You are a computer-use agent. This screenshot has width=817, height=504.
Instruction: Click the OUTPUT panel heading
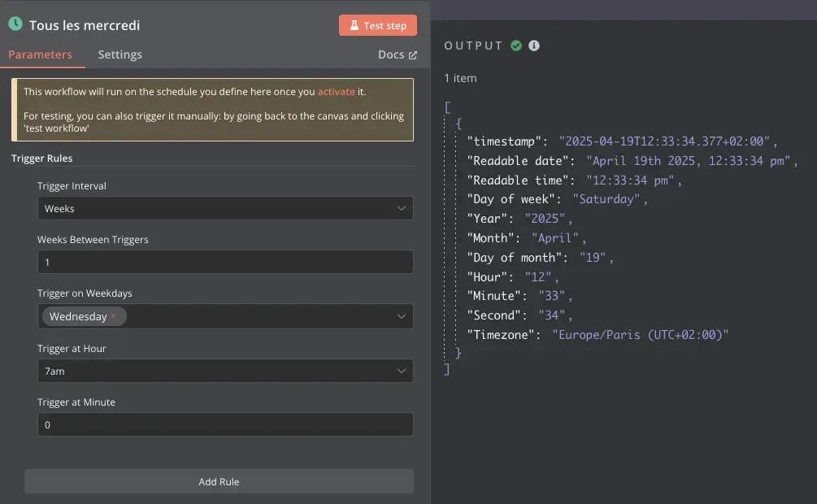tap(473, 46)
